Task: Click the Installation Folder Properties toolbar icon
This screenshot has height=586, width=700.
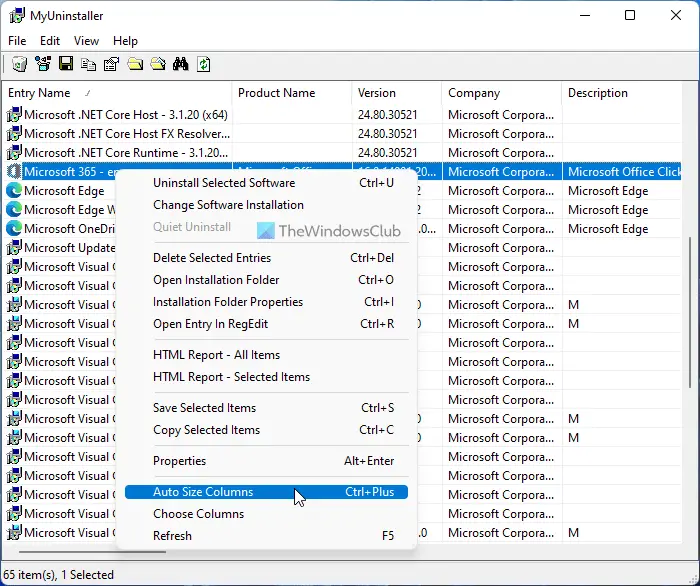Action: [x=158, y=64]
